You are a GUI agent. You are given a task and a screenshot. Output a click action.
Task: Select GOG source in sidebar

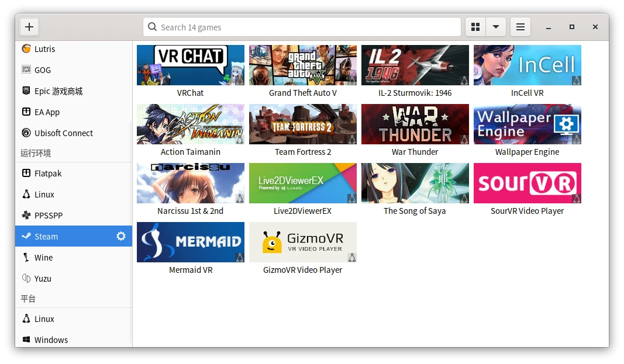(43, 70)
